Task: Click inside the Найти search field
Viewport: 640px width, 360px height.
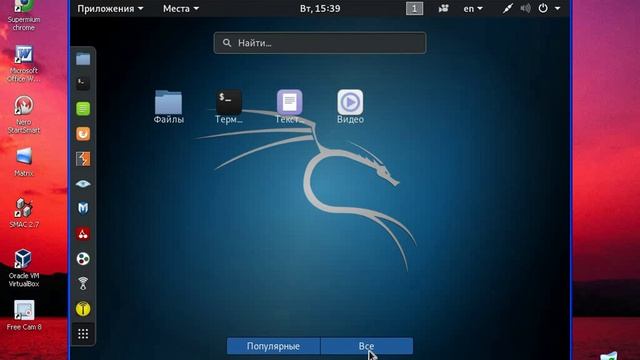Action: click(320, 43)
